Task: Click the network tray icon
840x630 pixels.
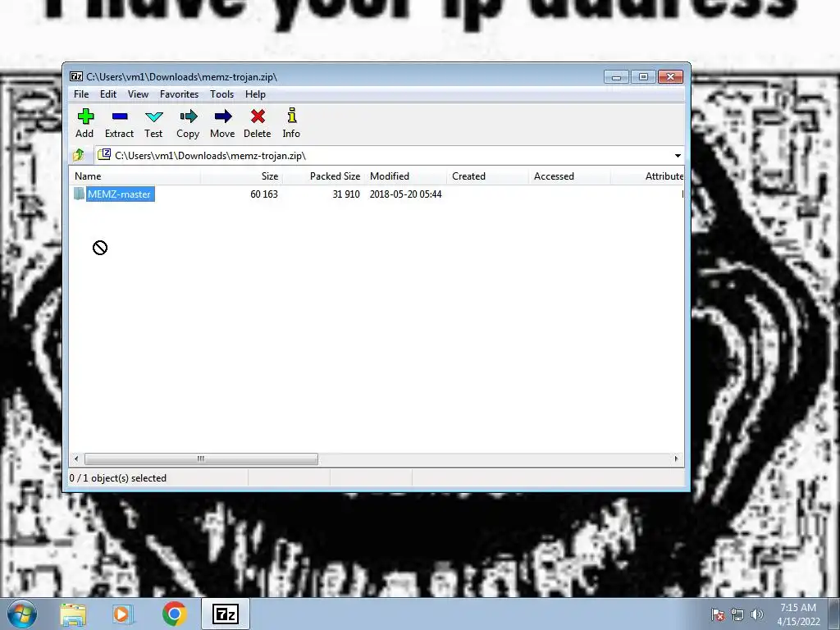Action: [737, 615]
